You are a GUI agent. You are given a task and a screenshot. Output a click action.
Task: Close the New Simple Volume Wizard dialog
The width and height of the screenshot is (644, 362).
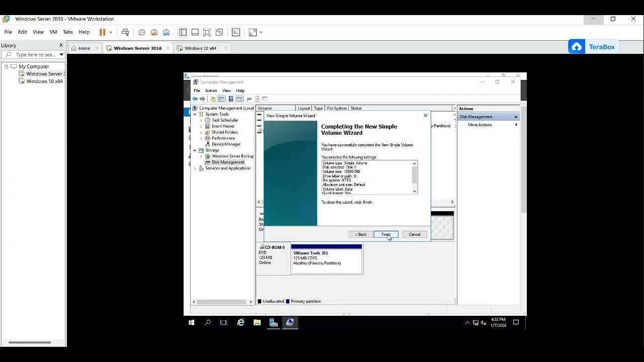[x=426, y=116]
